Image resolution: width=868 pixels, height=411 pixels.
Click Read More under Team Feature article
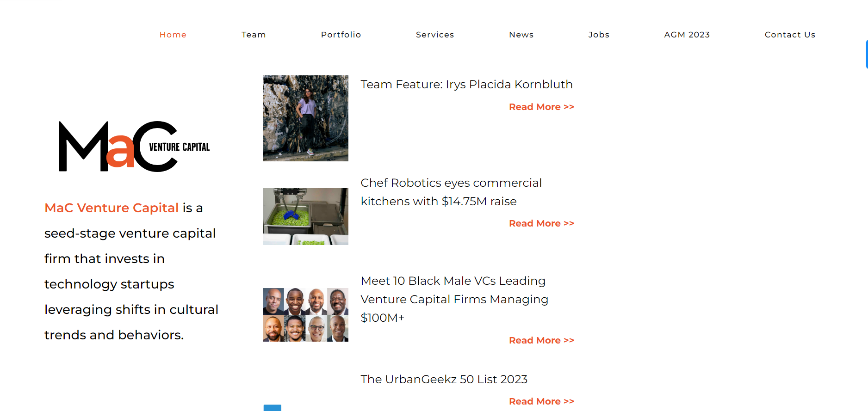point(541,107)
